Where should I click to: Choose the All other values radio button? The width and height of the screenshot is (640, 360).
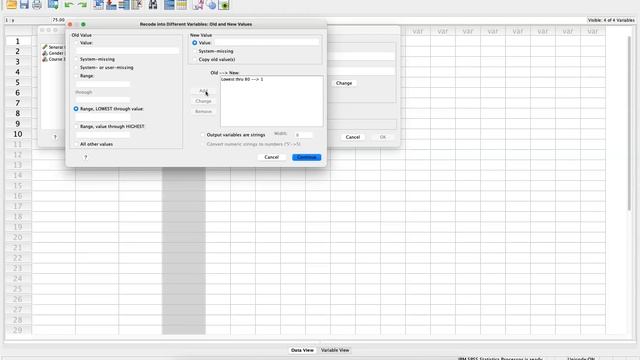(76, 144)
